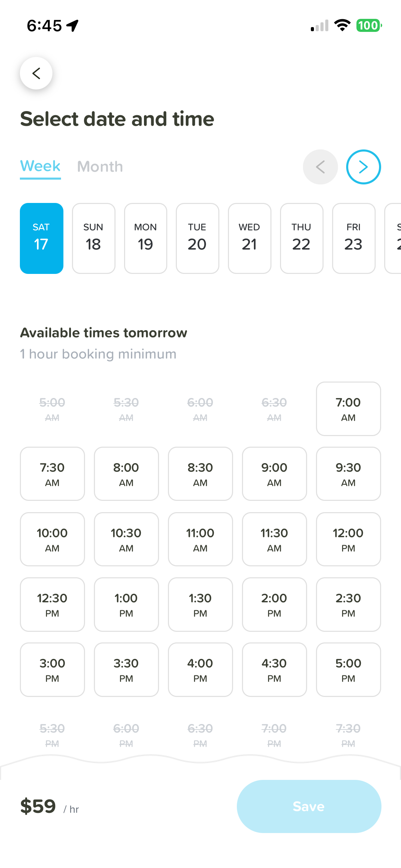
Task: Tap the Save button
Action: [x=309, y=806]
